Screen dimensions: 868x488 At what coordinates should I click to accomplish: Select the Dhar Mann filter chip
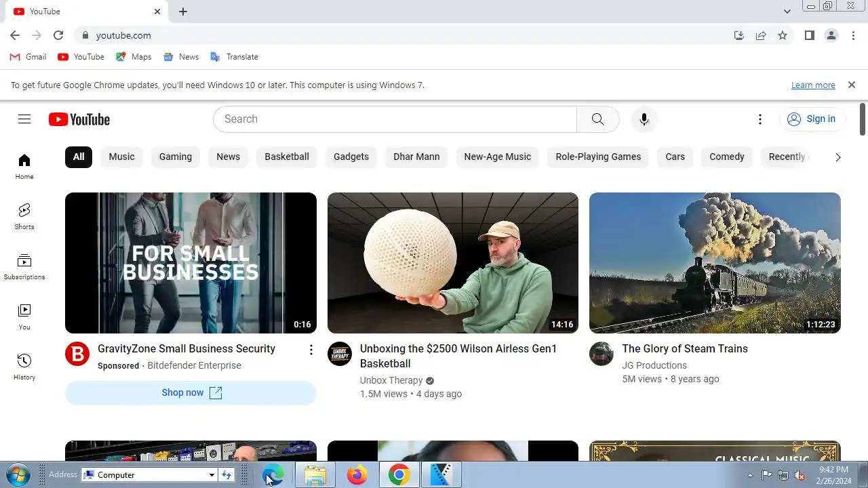coord(416,157)
